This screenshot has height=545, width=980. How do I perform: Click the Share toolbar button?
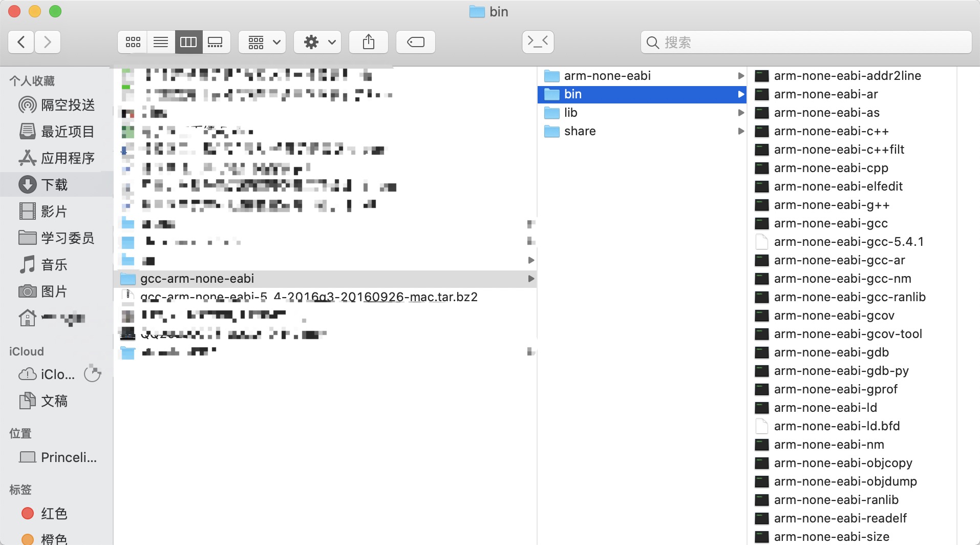pos(369,42)
